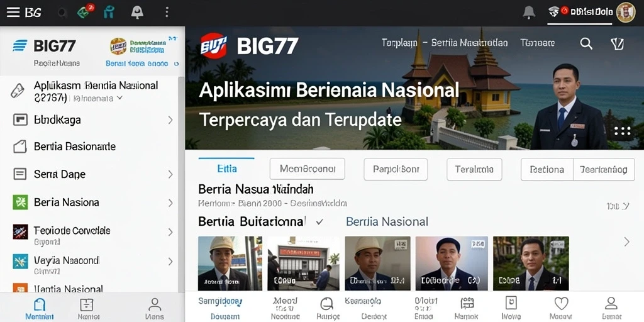This screenshot has height=322, width=644.
Task: Open Meoul Neoidae in the bottom nav
Action: (285, 308)
